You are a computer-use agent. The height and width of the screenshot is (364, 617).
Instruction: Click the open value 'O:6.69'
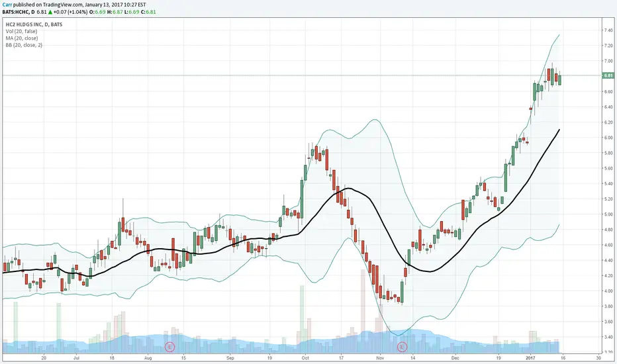pos(97,12)
